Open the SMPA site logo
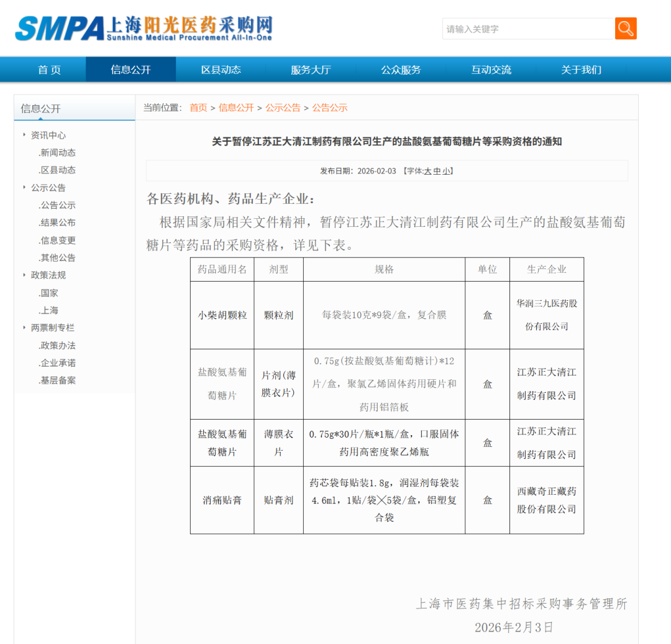The image size is (671, 644). pyautogui.click(x=144, y=28)
